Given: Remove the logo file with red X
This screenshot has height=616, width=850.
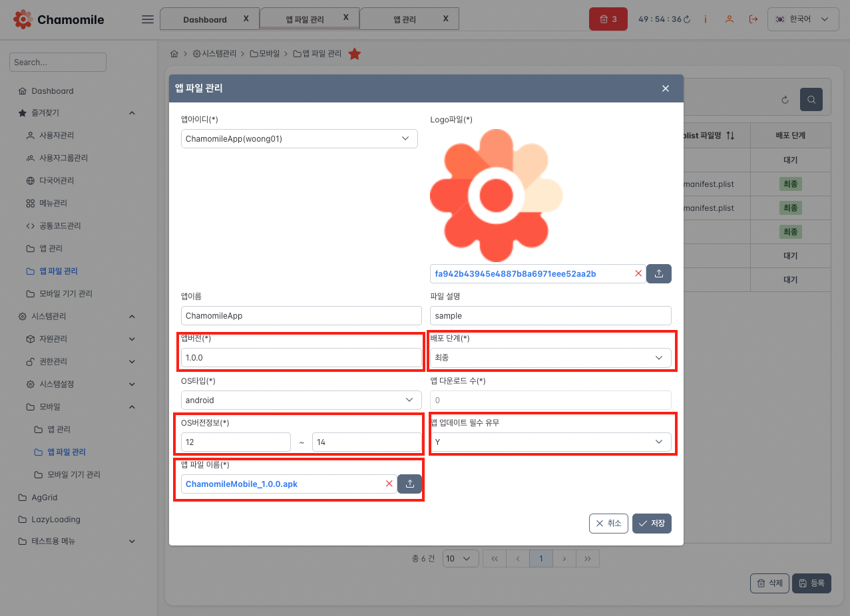Looking at the screenshot, I should [638, 273].
